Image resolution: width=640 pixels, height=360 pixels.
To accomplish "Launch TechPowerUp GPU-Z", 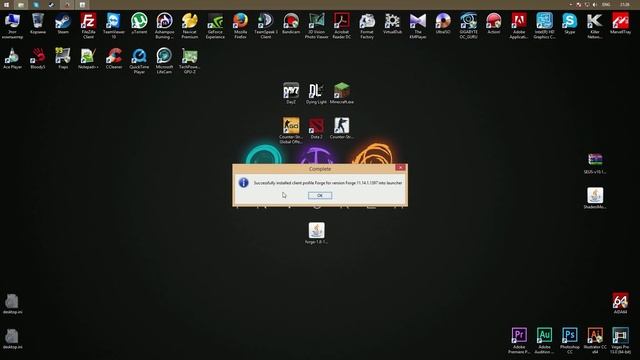I will [x=189, y=61].
